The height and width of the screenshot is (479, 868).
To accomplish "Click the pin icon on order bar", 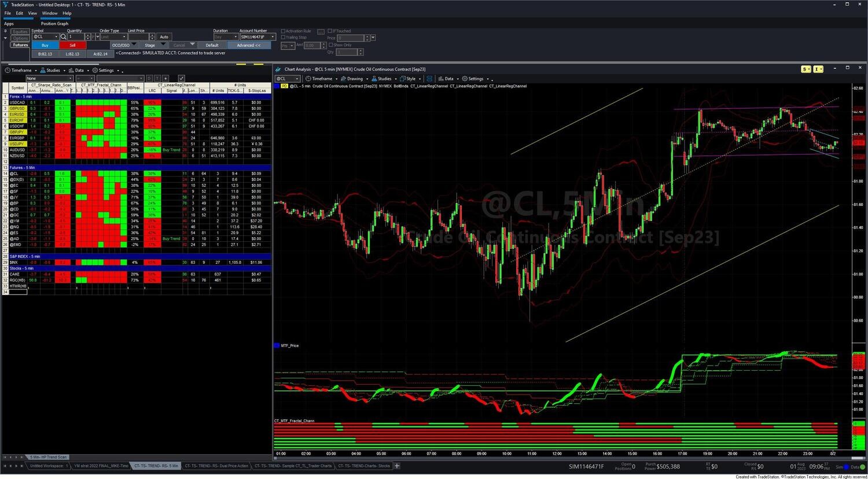I will click(5, 31).
